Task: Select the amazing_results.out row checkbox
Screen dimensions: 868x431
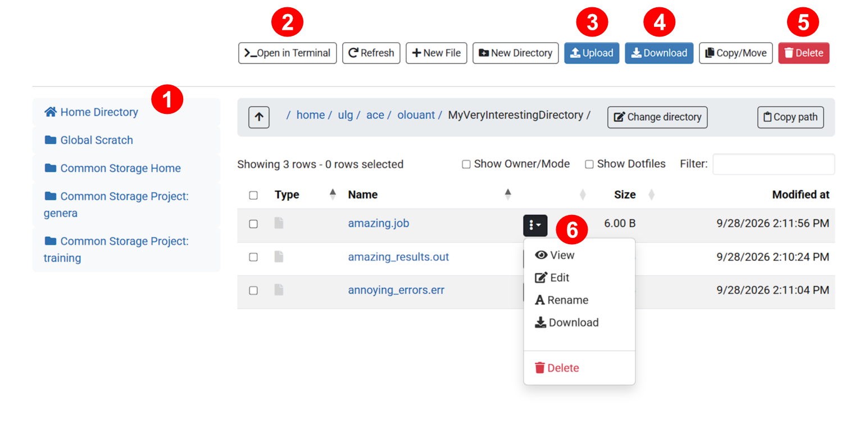Action: pyautogui.click(x=253, y=257)
